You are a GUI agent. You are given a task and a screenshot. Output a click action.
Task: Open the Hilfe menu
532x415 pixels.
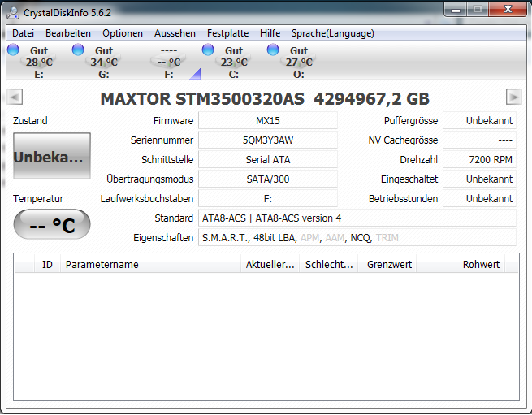(270, 33)
